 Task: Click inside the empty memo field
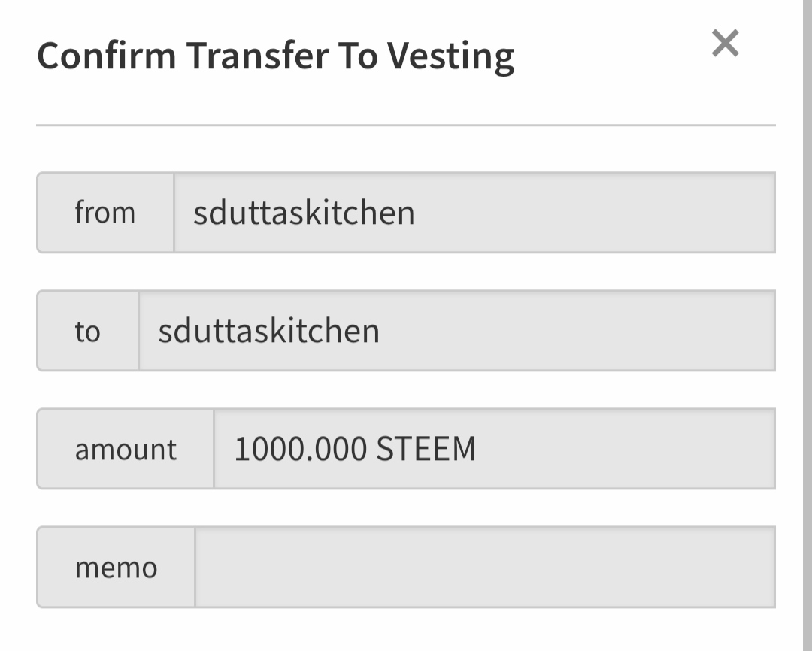[x=484, y=567]
